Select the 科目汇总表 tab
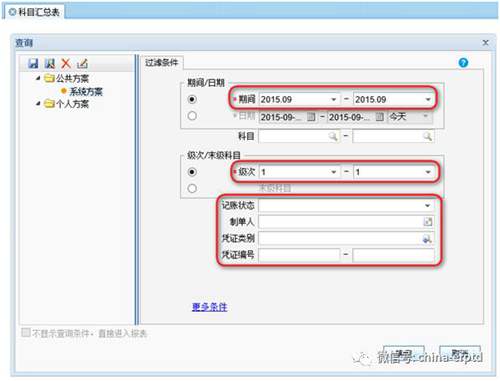This screenshot has width=500, height=381. tap(35, 12)
